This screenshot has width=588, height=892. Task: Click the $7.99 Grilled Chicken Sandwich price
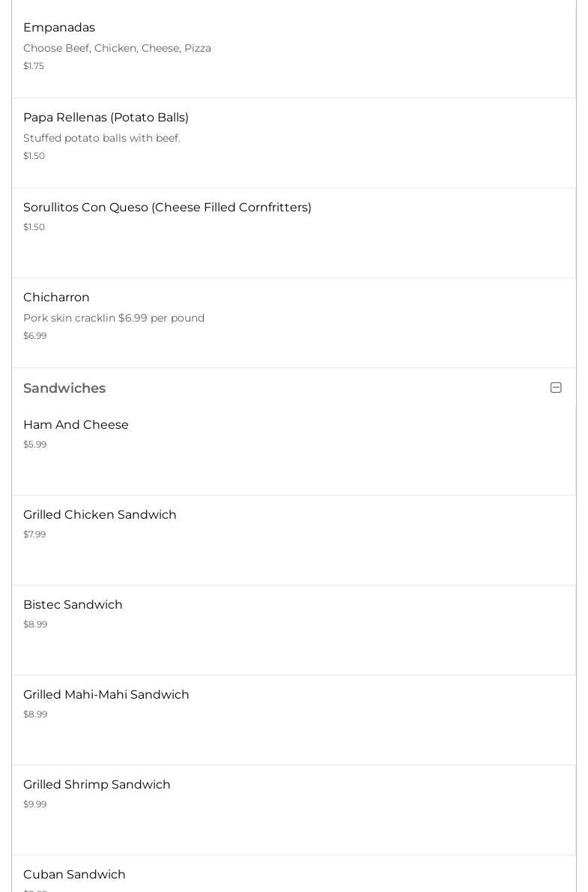34,534
